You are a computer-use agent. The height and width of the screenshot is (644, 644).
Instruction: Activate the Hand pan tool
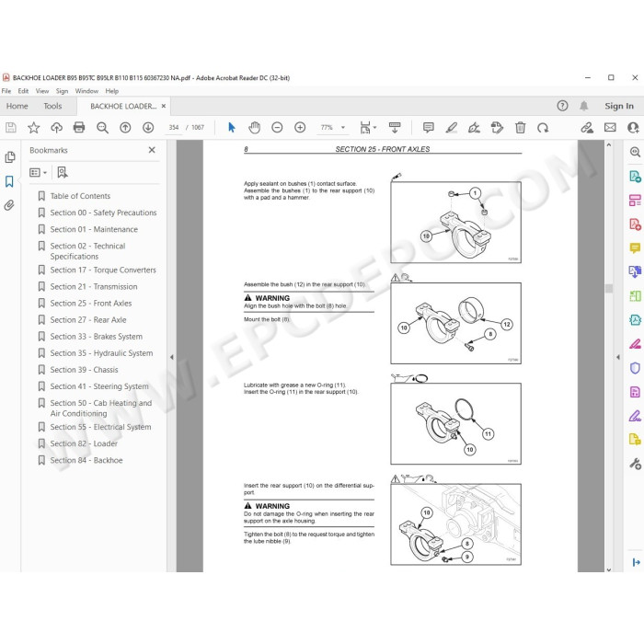point(255,128)
